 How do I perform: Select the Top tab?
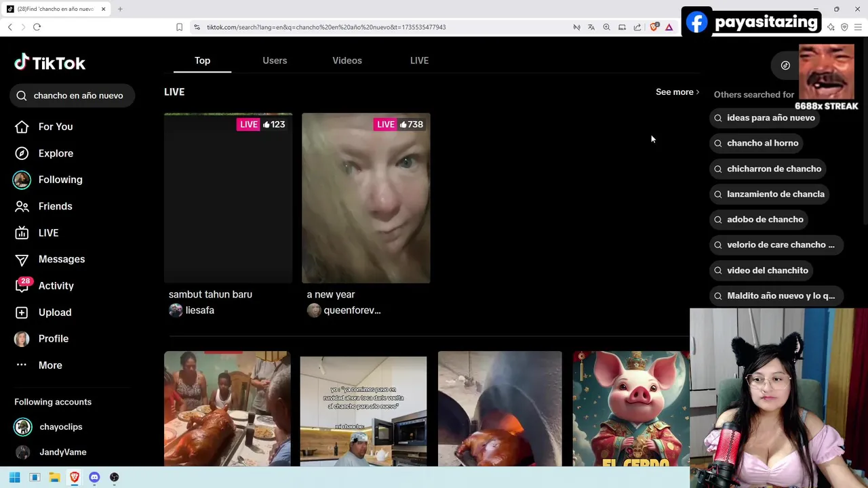(202, 60)
